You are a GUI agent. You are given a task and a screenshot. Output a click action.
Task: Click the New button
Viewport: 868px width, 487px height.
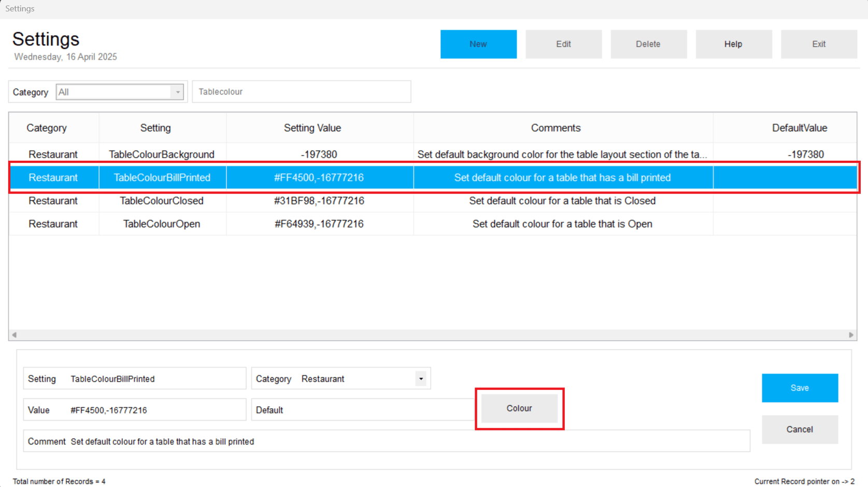478,44
